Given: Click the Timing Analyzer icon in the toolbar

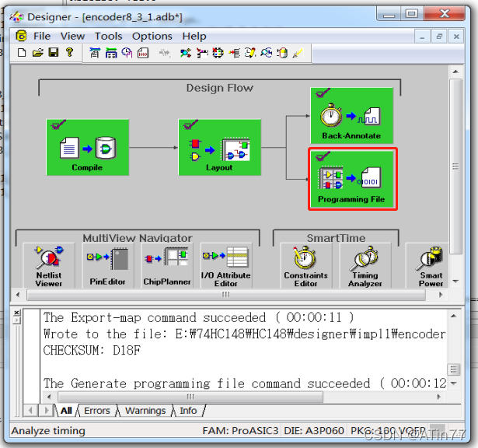Looking at the screenshot, I should click(x=266, y=53).
